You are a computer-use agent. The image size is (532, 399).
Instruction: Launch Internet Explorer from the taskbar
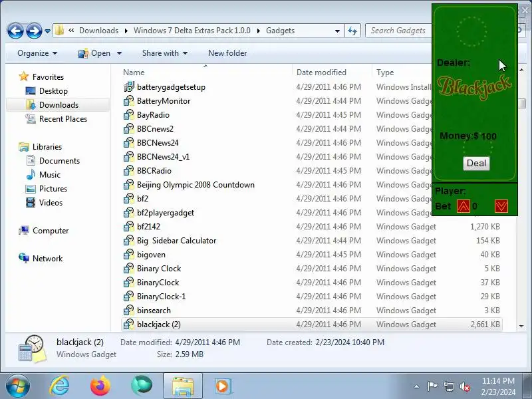tap(59, 386)
